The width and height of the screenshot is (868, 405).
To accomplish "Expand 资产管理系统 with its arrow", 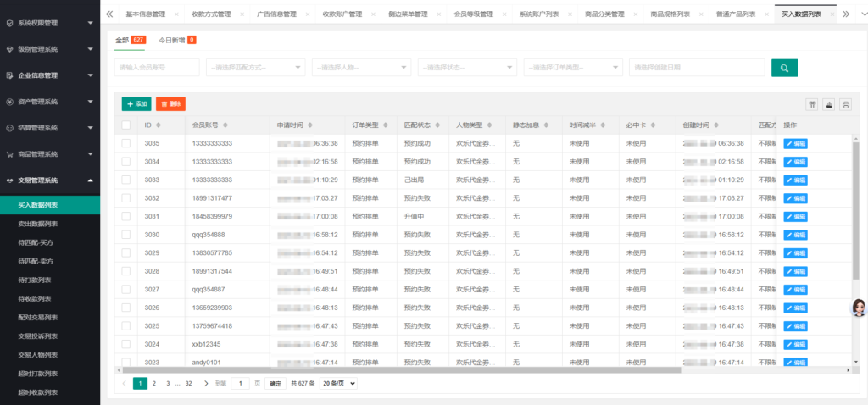I will [x=90, y=102].
